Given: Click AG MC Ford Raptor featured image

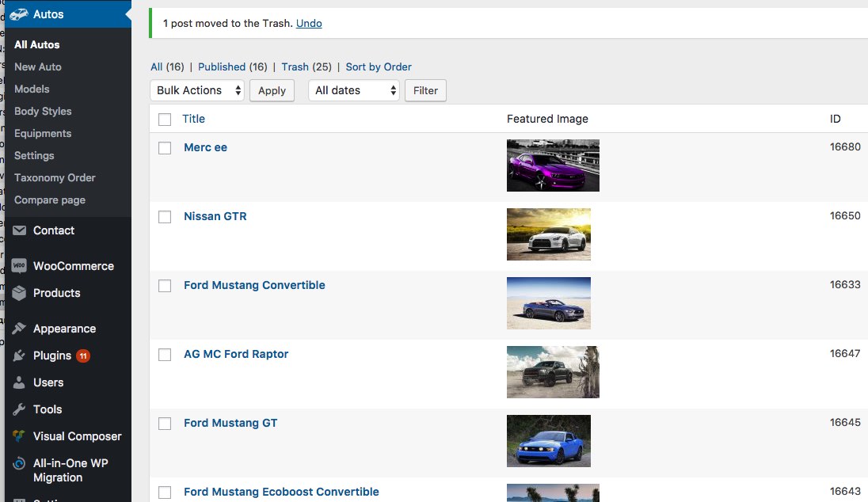Looking at the screenshot, I should point(553,372).
